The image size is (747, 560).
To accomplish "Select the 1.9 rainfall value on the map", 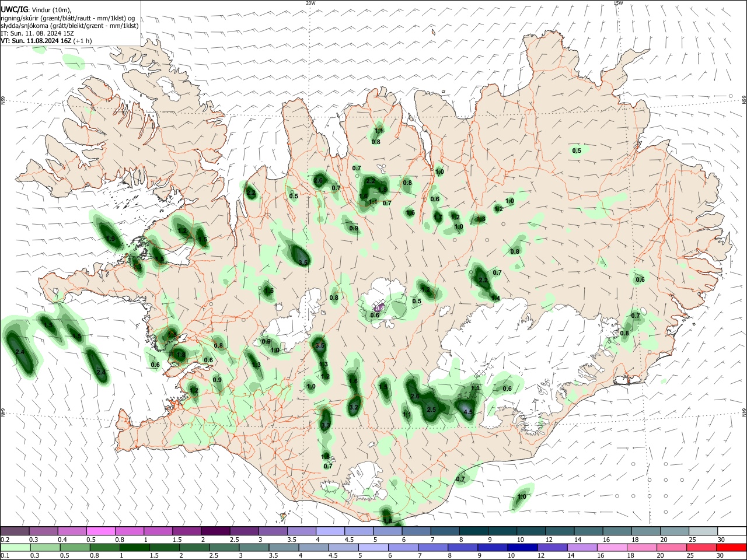I will tap(110, 239).
